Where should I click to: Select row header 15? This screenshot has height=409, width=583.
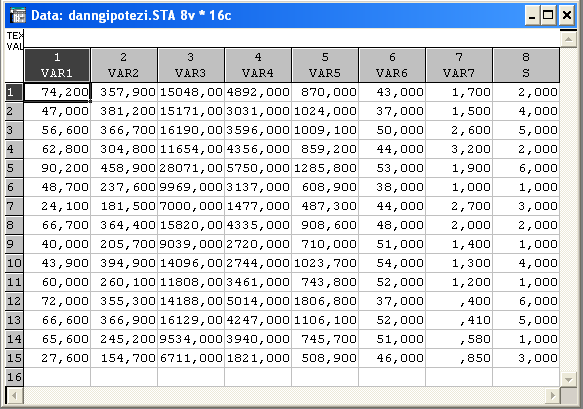coord(14,358)
